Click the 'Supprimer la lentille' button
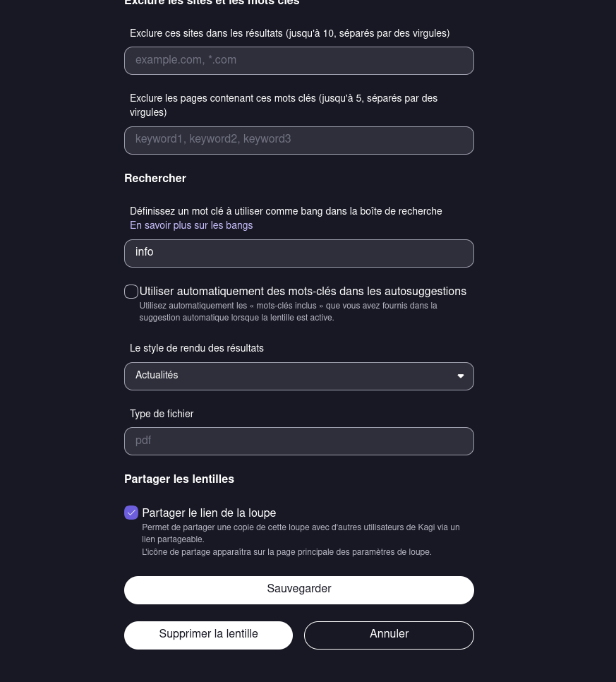616x682 pixels. [208, 635]
